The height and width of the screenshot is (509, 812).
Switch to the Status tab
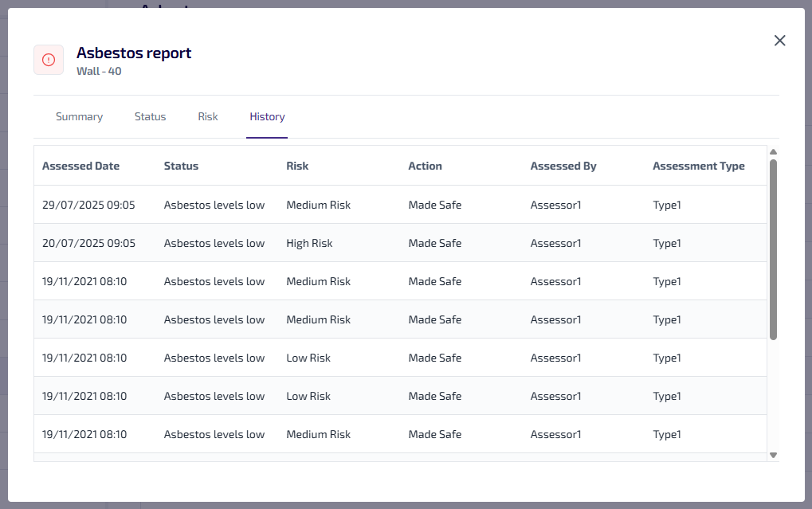point(150,116)
